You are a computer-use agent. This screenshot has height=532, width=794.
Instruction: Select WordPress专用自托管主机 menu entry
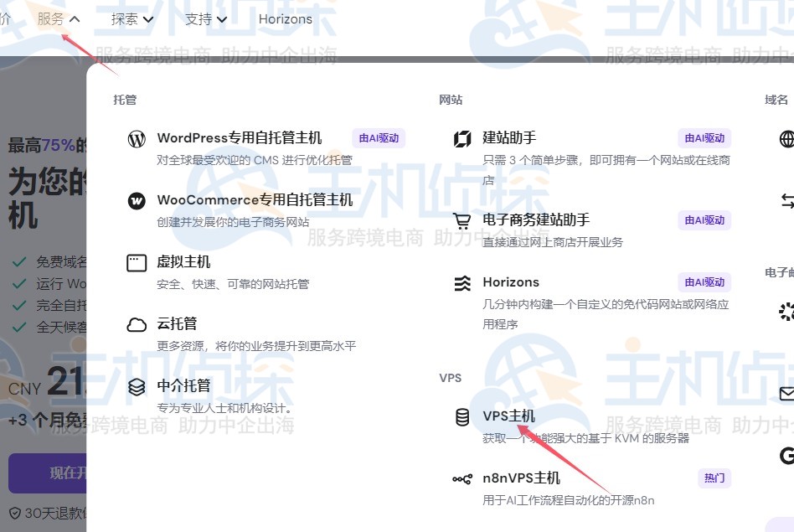click(239, 138)
